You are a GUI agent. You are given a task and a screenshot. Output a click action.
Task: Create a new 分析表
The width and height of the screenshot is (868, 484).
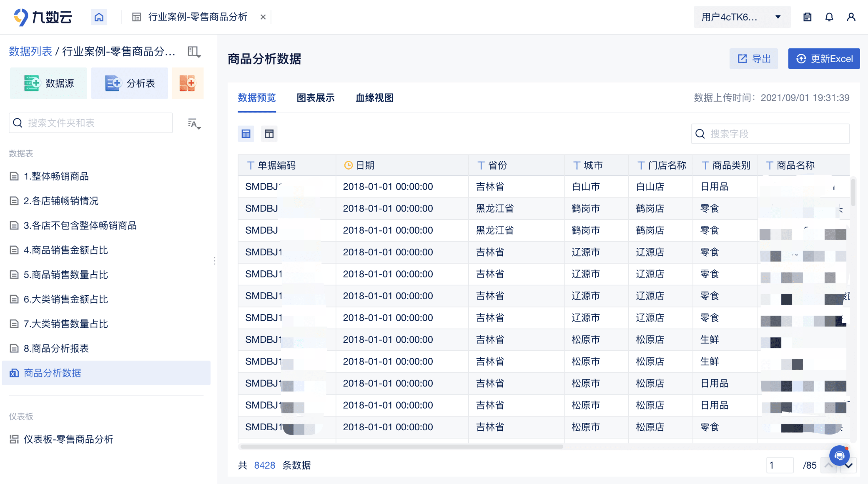[130, 83]
